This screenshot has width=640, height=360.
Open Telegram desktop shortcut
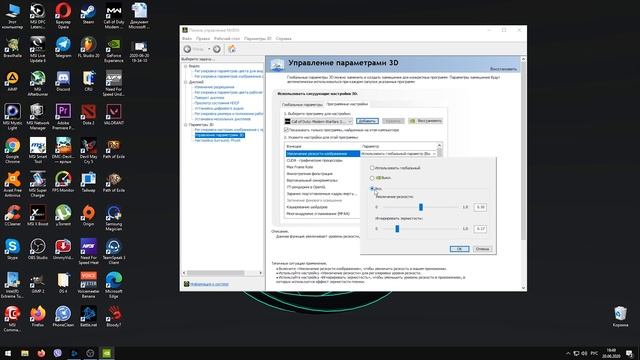point(63,48)
